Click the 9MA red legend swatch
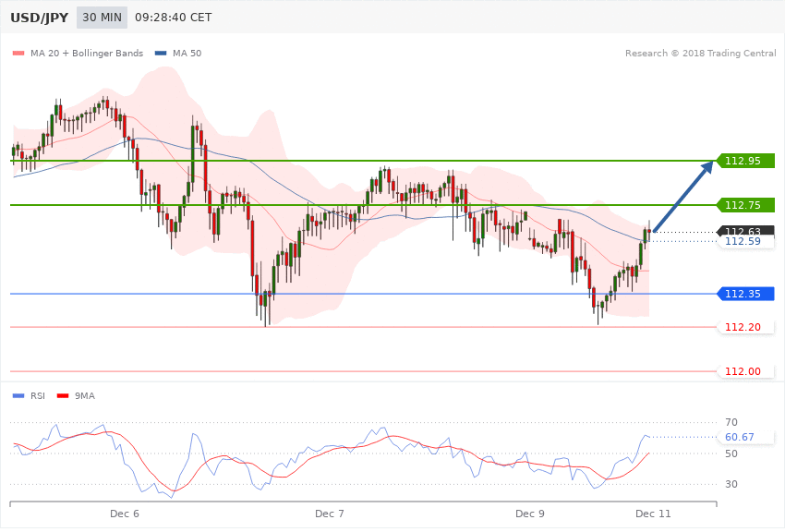 pos(63,396)
